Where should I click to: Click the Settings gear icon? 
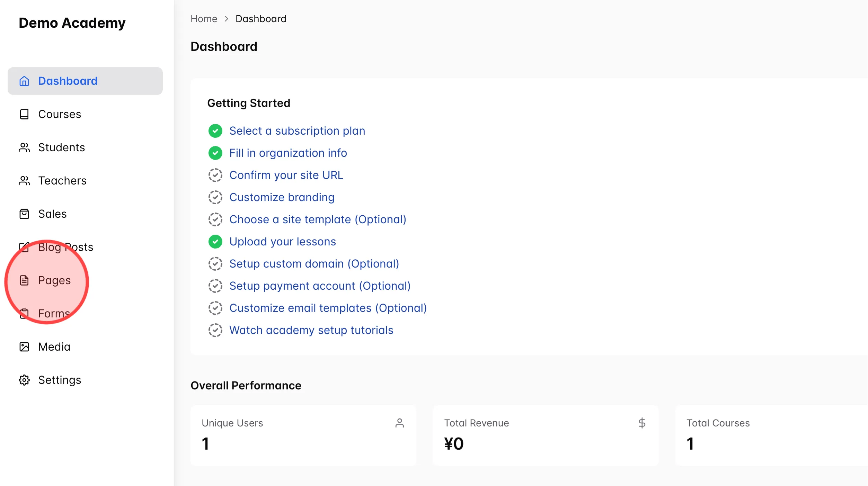(x=24, y=380)
